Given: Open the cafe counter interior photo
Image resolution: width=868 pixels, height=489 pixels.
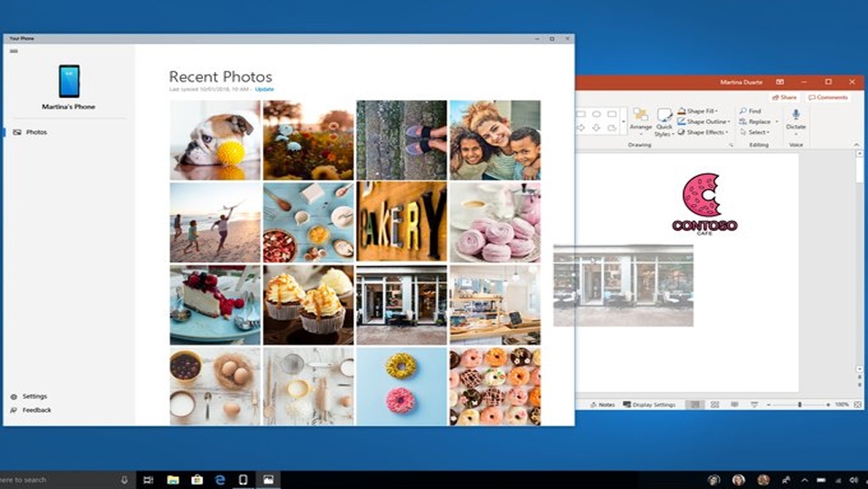Looking at the screenshot, I should pos(495,305).
